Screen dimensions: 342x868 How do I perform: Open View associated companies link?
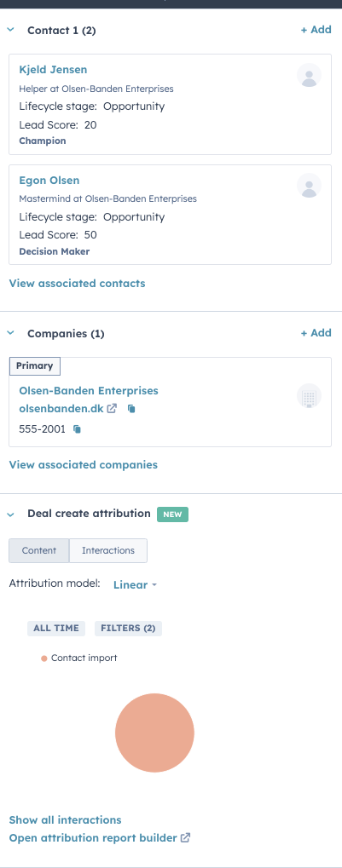83,465
